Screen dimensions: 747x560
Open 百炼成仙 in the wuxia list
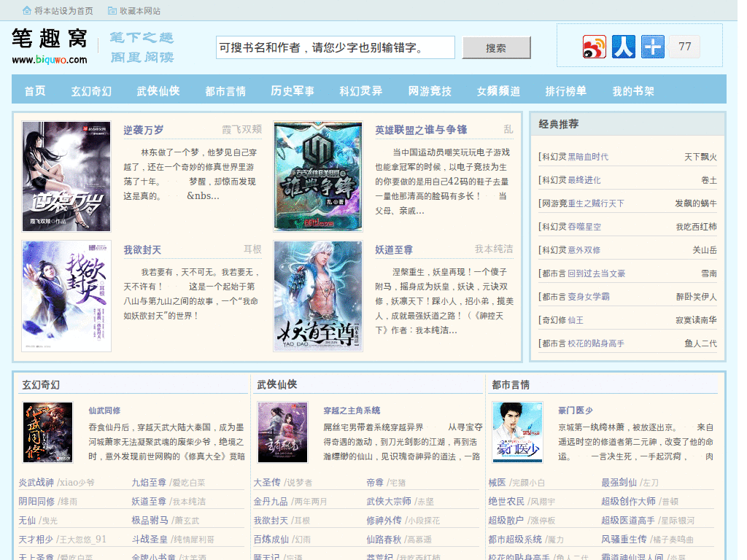pyautogui.click(x=271, y=539)
